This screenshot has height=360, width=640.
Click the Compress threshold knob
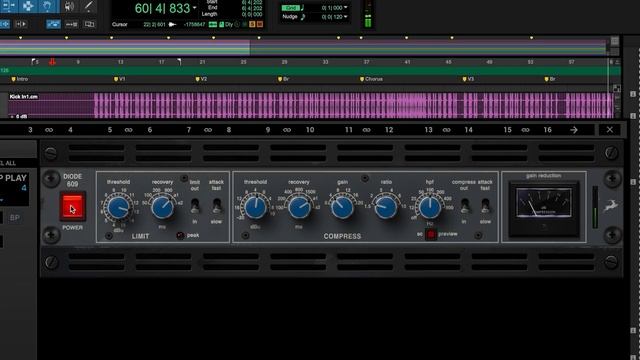point(256,207)
